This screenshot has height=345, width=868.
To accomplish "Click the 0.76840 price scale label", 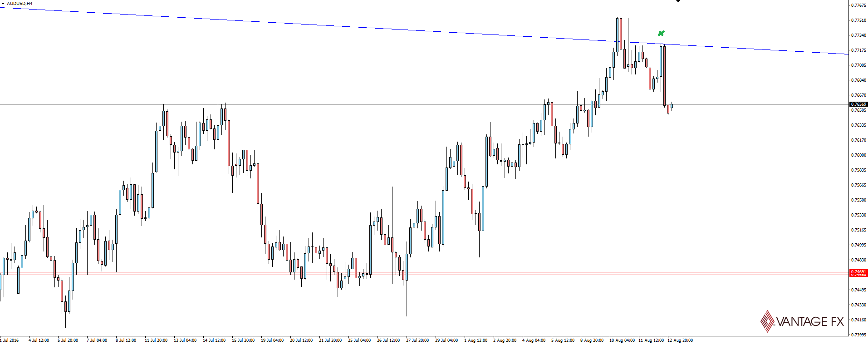I will (858, 80).
